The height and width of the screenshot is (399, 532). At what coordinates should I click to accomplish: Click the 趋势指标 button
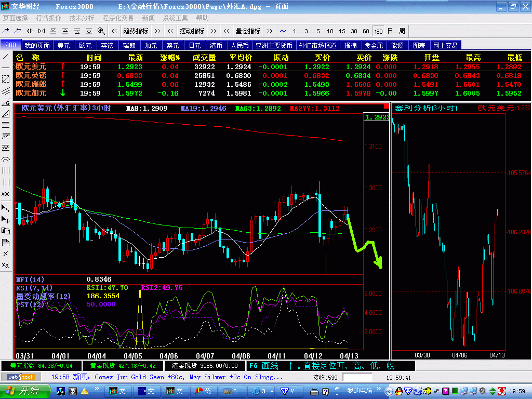pos(136,31)
